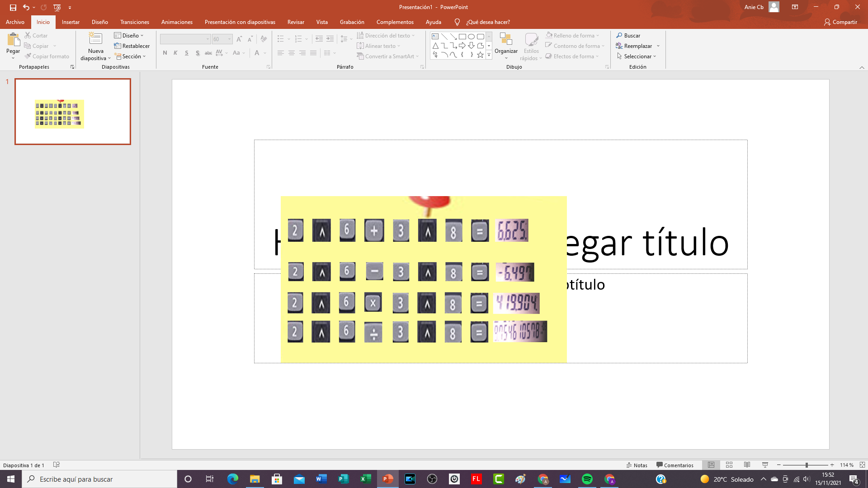Insert a text box from the shapes gallery

pyautogui.click(x=434, y=36)
